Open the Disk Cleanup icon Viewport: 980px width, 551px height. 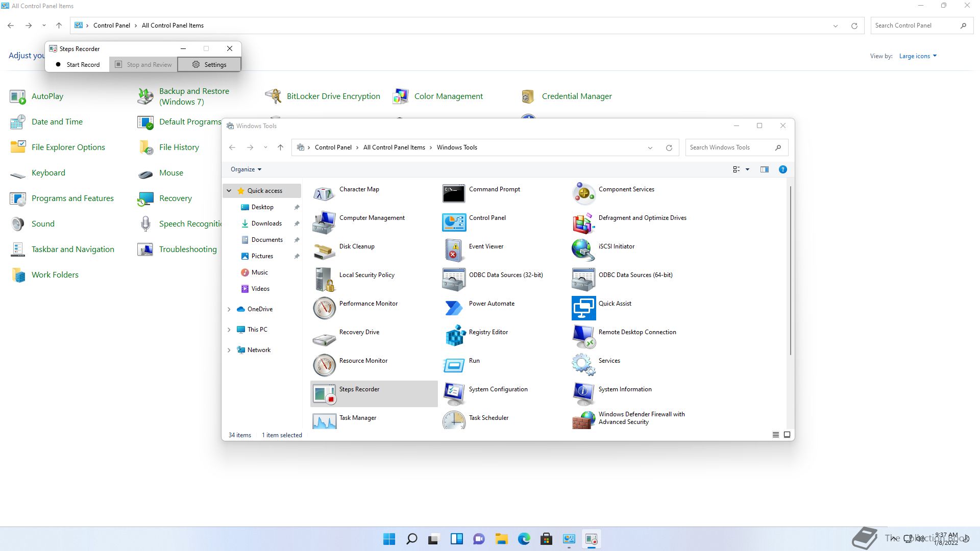pyautogui.click(x=324, y=251)
